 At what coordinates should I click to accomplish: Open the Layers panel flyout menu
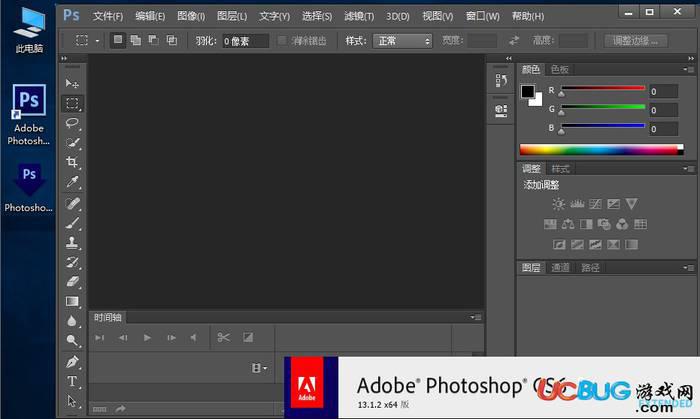[x=688, y=268]
